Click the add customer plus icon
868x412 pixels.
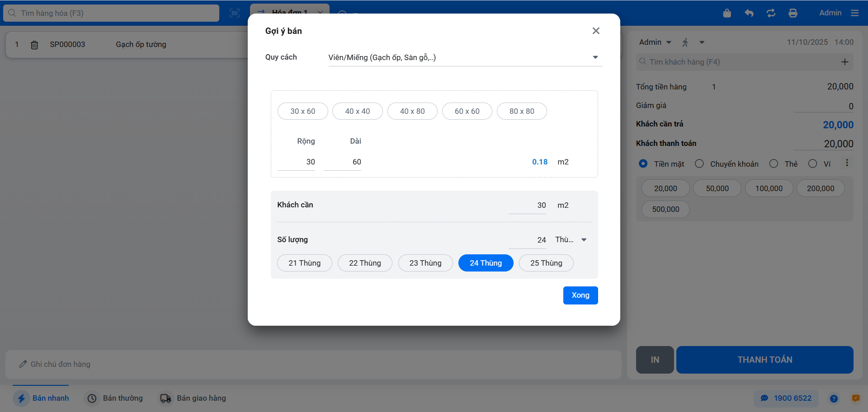pos(844,62)
